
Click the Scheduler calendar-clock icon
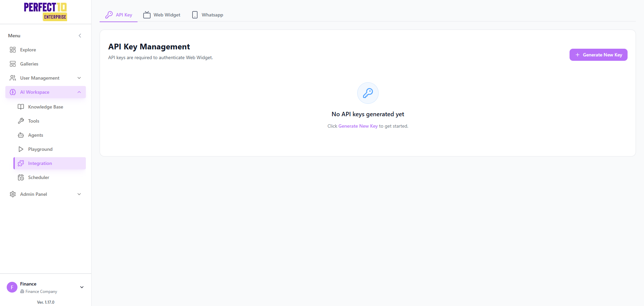click(x=21, y=177)
